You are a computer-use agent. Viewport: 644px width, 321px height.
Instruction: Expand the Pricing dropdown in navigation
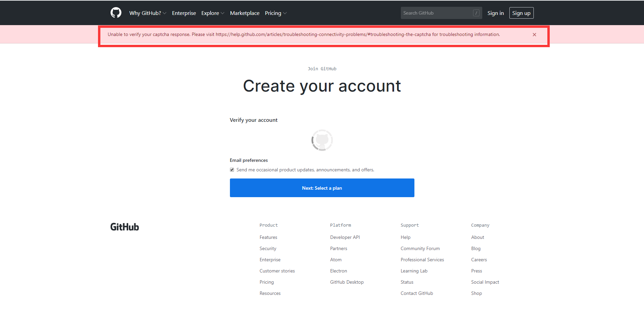click(x=275, y=13)
